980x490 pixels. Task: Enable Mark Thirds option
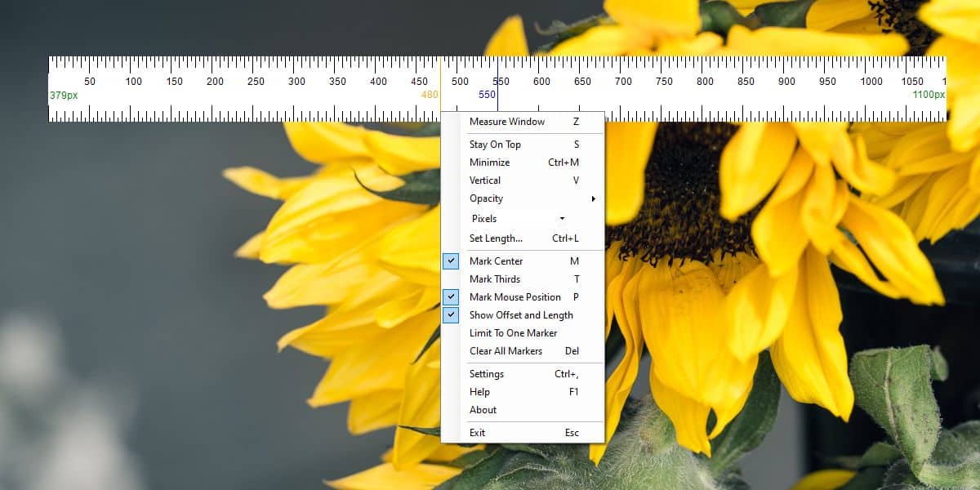[523, 279]
